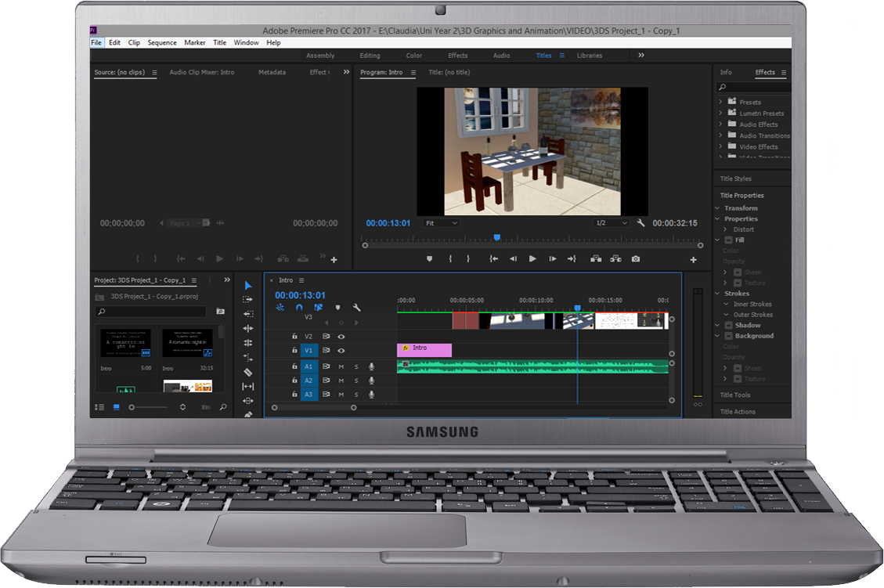This screenshot has height=588, width=884.
Task: Select the Selection arrow tool
Action: (x=248, y=286)
